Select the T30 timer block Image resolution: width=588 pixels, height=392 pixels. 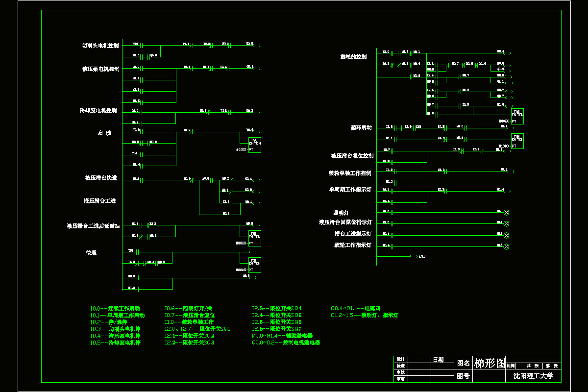pos(255,145)
